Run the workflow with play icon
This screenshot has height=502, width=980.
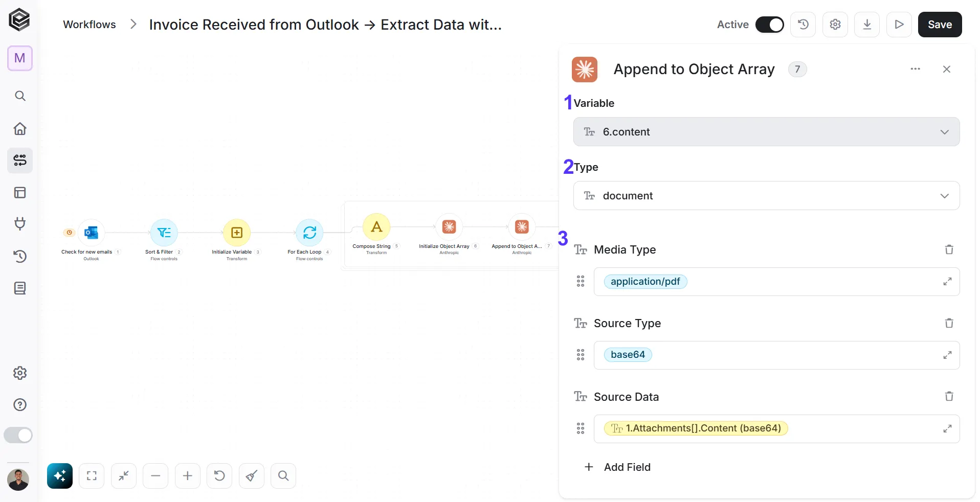click(x=899, y=25)
